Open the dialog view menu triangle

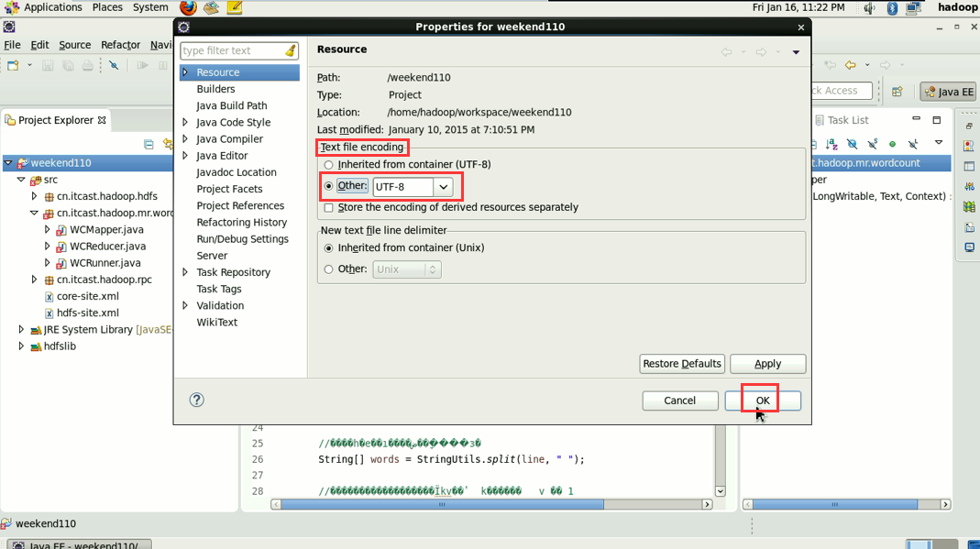click(796, 52)
